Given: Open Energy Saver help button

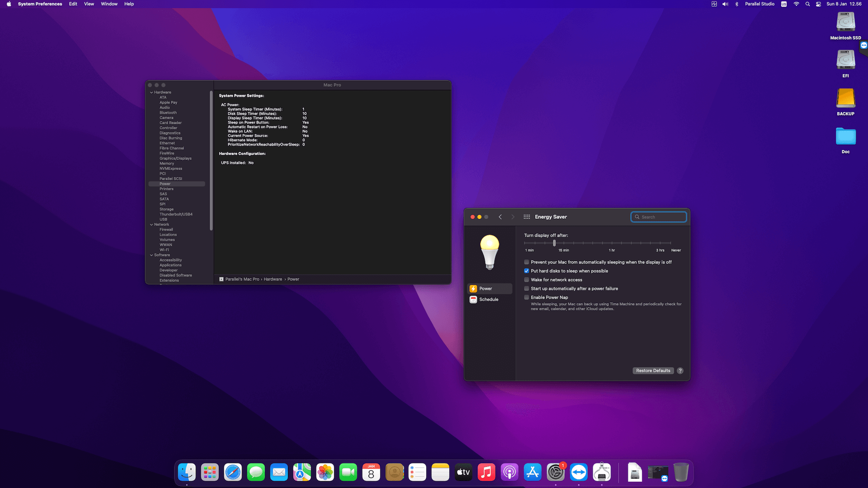Looking at the screenshot, I should click(680, 371).
